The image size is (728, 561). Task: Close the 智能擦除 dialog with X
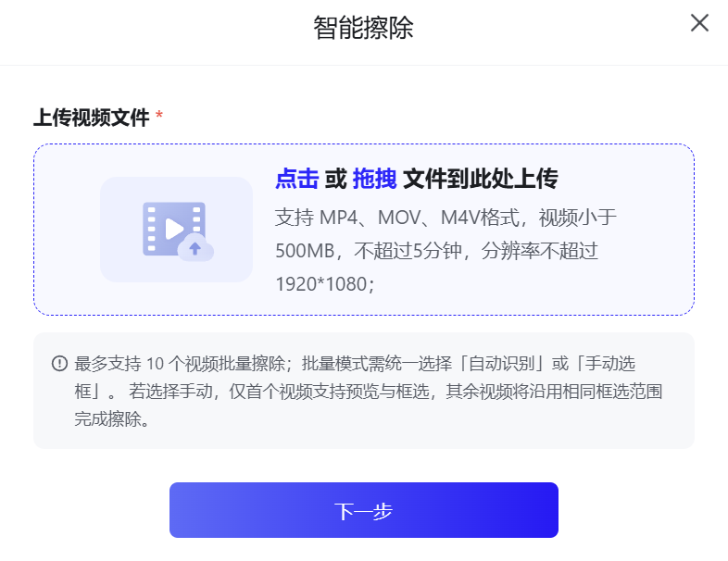699,23
